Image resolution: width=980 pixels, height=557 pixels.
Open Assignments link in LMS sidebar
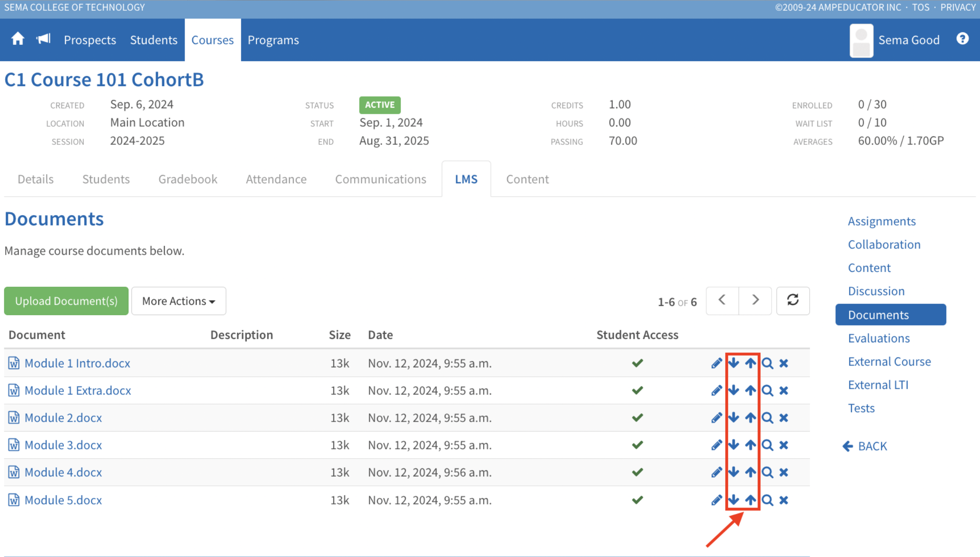click(881, 221)
